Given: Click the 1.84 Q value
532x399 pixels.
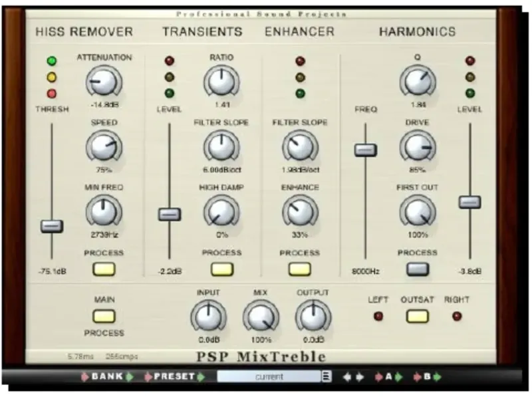Looking at the screenshot, I should pos(418,104).
